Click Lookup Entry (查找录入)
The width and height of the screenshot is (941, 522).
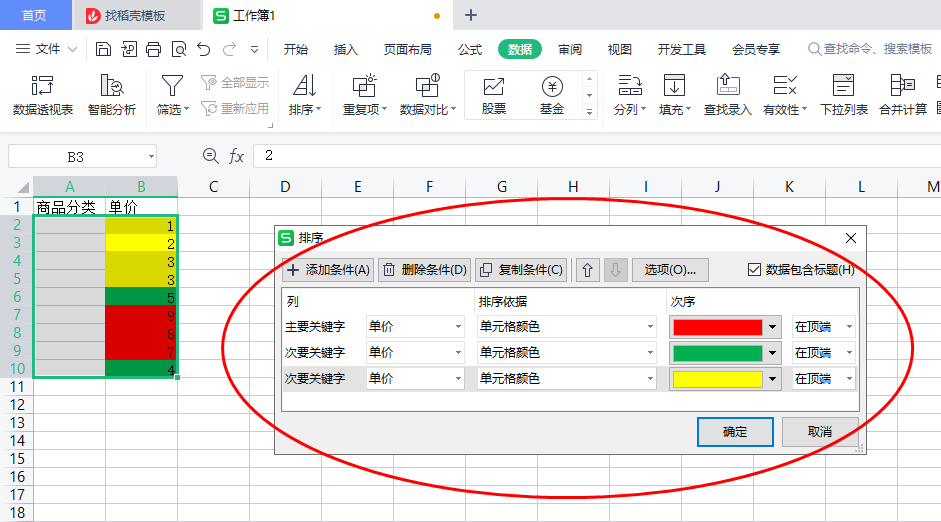point(727,95)
